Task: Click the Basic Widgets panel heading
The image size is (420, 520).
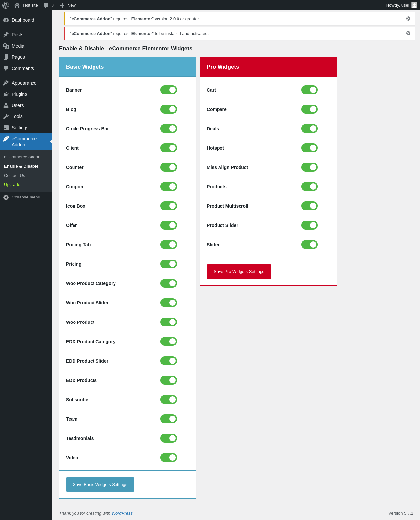Action: (85, 67)
